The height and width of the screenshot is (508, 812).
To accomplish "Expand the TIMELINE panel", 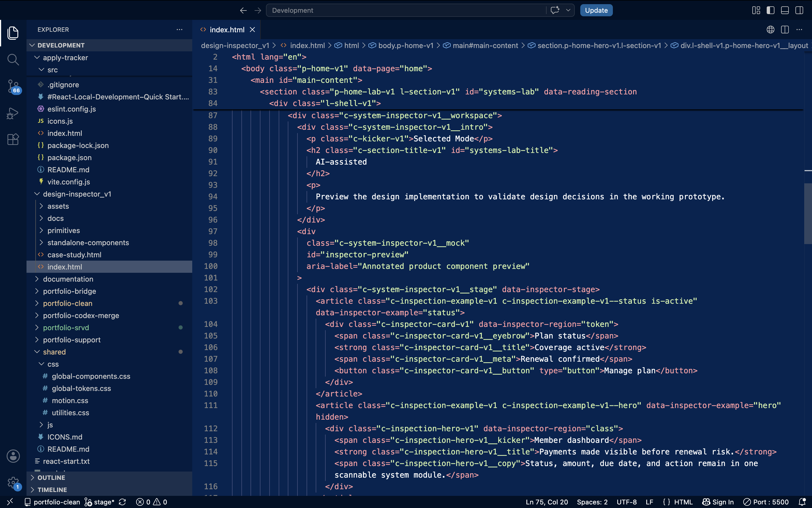I will tap(110, 490).
